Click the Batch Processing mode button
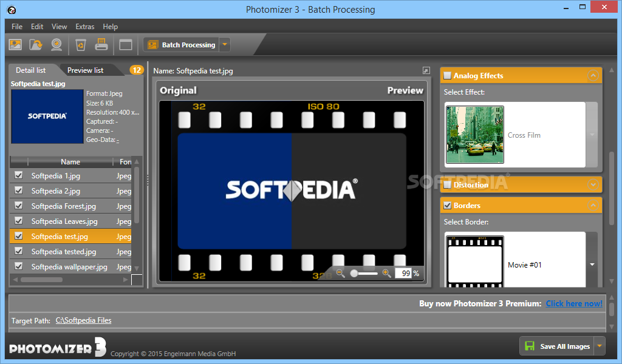 click(x=181, y=45)
